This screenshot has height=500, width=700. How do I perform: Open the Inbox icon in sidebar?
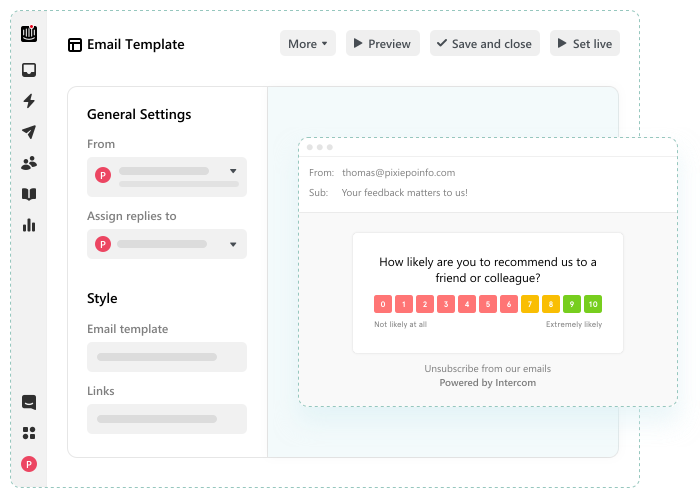point(29,70)
